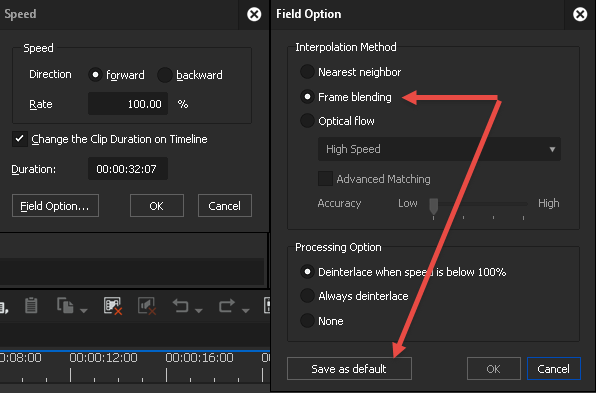Image resolution: width=596 pixels, height=393 pixels.
Task: Click the replace clip (two pages) icon
Action: click(65, 305)
